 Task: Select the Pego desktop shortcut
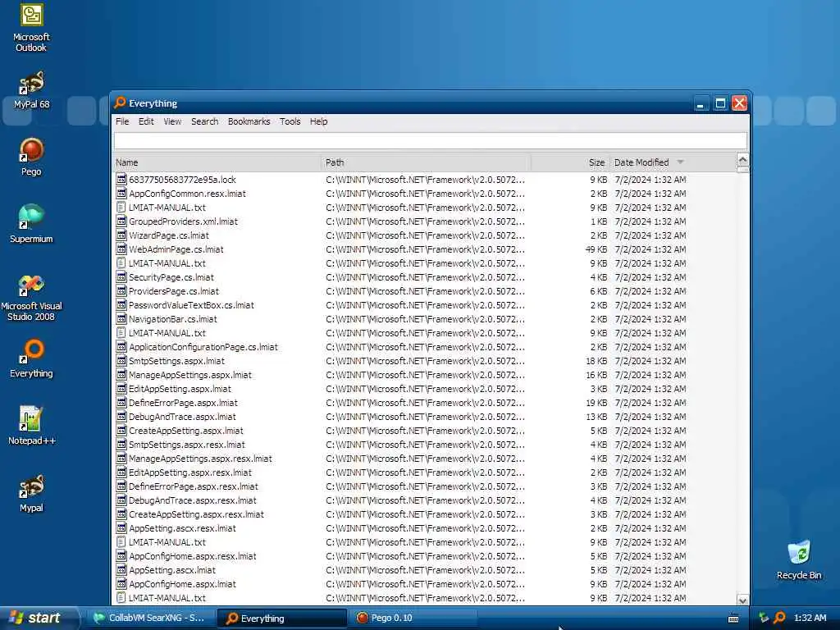click(31, 157)
